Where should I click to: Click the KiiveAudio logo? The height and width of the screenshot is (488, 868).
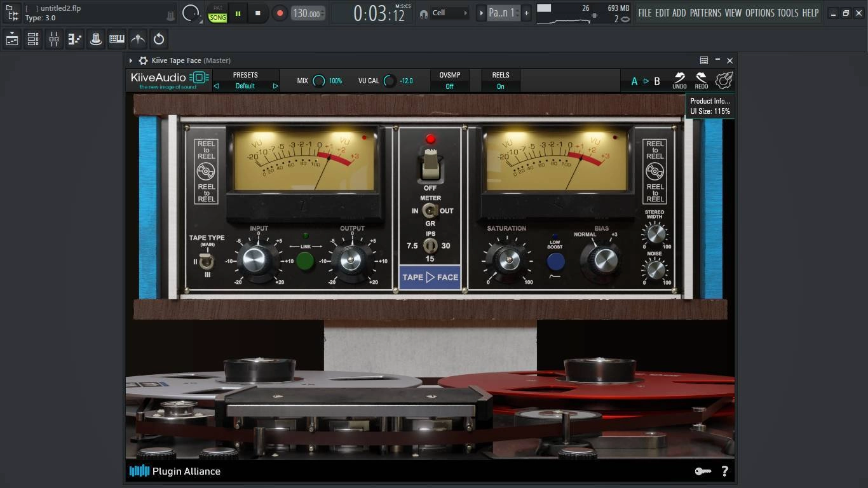click(170, 81)
